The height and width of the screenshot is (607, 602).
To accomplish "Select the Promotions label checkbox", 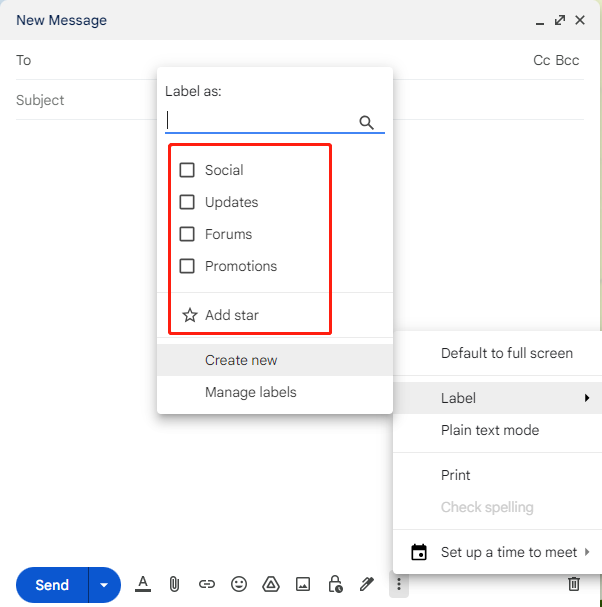I will pyautogui.click(x=187, y=266).
